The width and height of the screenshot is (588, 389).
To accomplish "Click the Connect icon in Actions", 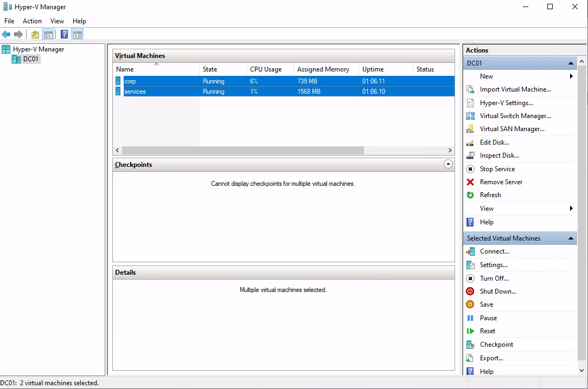I will (470, 251).
